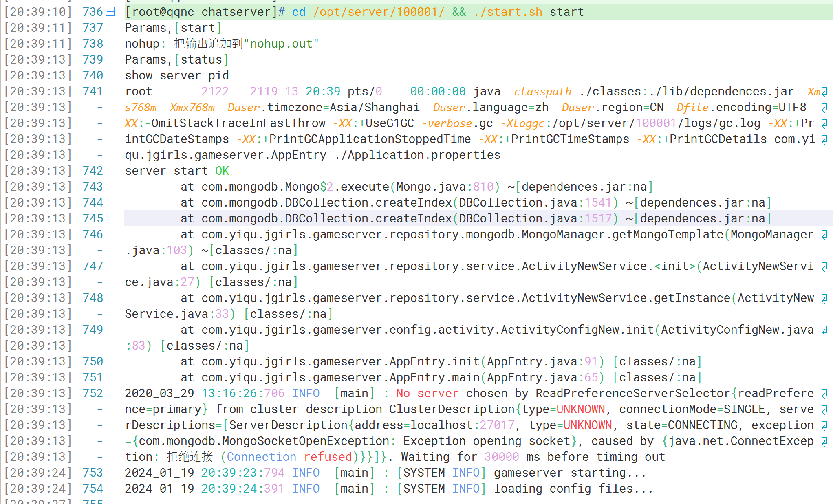
Task: Click the '/logs/gc.log' path text
Action: pos(720,123)
